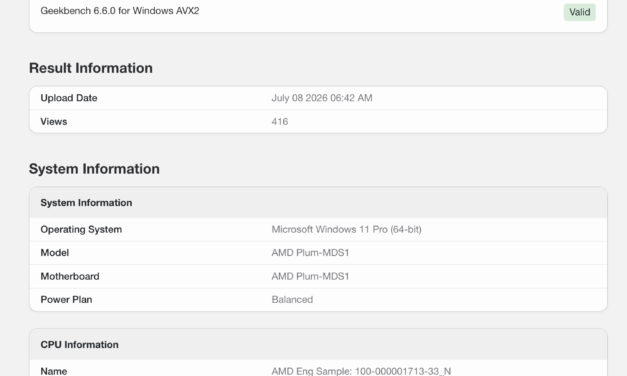Select the Motherboard value AMD Plum-MDS1
The image size is (627, 376).
coord(310,276)
